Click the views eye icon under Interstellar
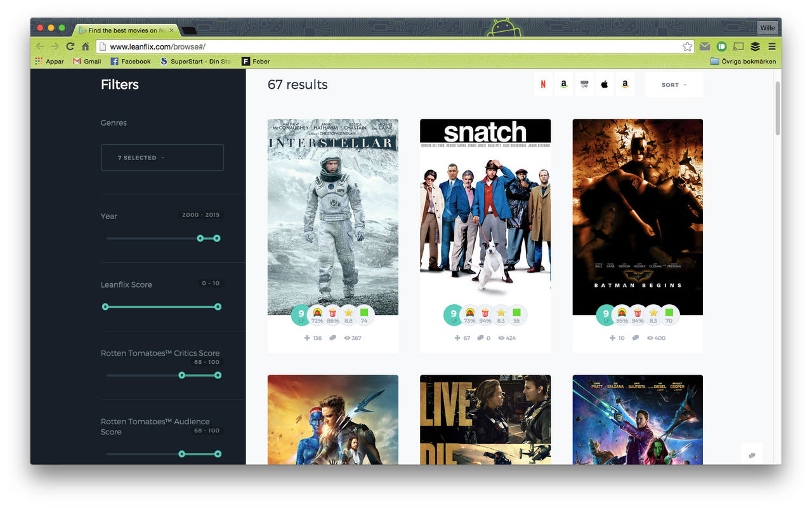The width and height of the screenshot is (812, 508). (347, 338)
